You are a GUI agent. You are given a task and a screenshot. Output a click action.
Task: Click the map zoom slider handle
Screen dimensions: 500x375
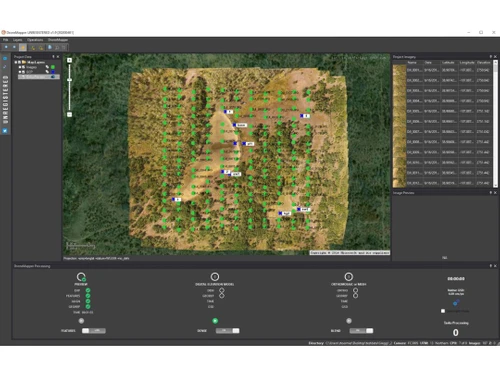69,80
